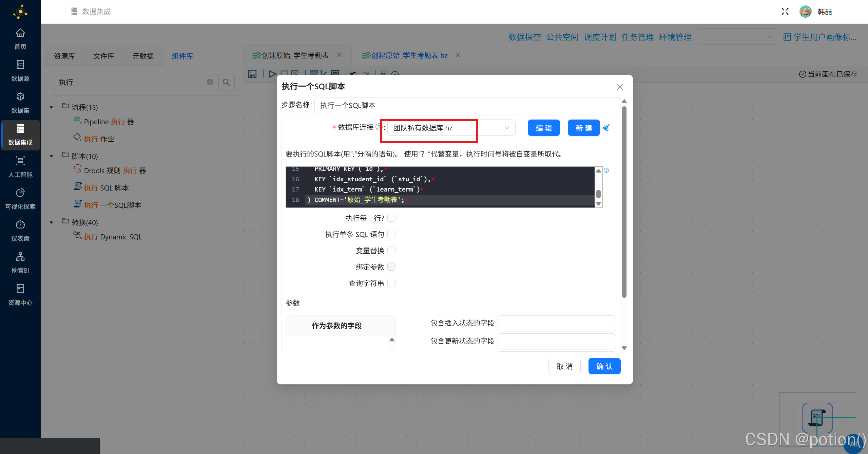This screenshot has width=868, height=454.
Task: Open 数据集 in the left sidebar
Action: (x=20, y=103)
